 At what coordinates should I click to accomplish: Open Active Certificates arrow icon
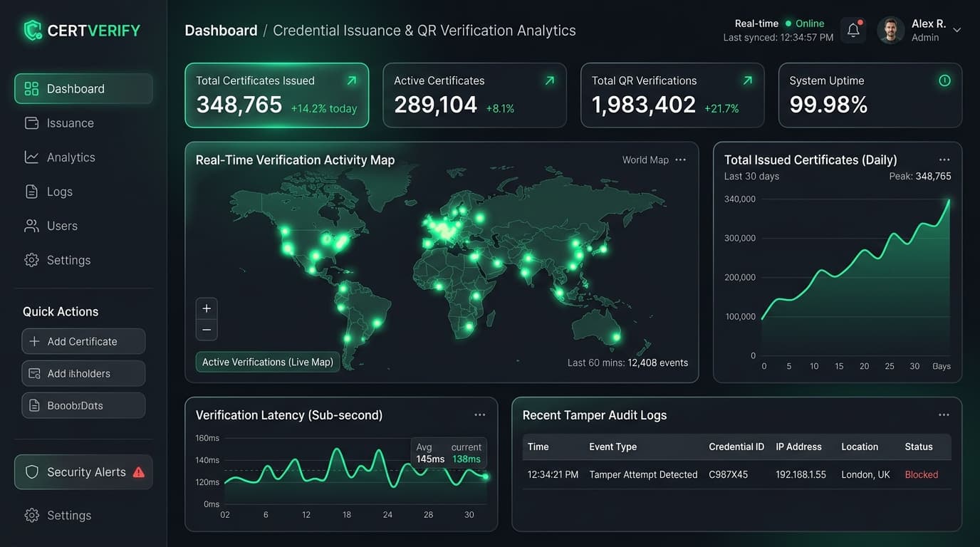[x=549, y=80]
